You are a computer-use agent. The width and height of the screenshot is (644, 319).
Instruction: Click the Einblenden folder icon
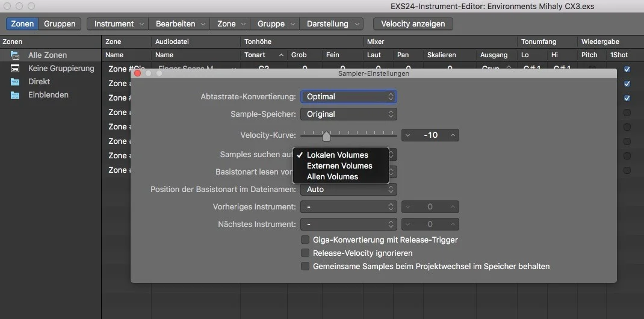tap(15, 95)
